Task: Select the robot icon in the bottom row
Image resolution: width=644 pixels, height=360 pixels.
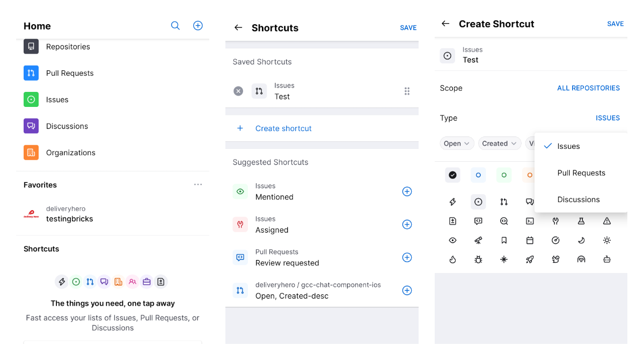Action: [x=606, y=259]
